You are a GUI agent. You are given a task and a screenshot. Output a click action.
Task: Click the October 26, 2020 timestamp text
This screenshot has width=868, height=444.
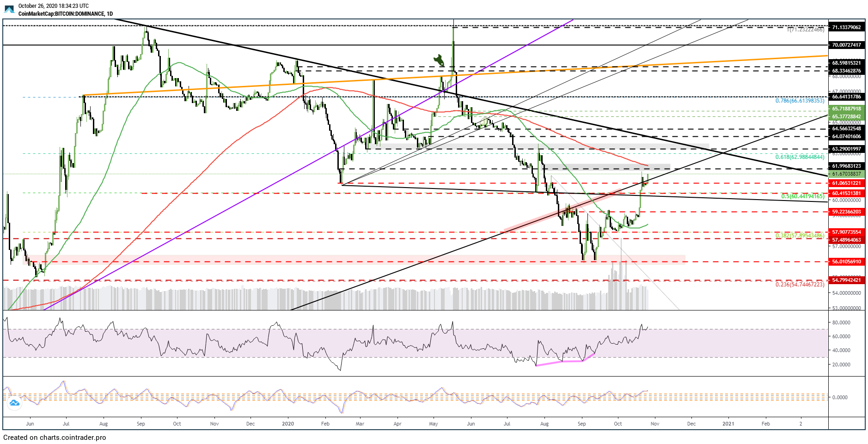53,6
